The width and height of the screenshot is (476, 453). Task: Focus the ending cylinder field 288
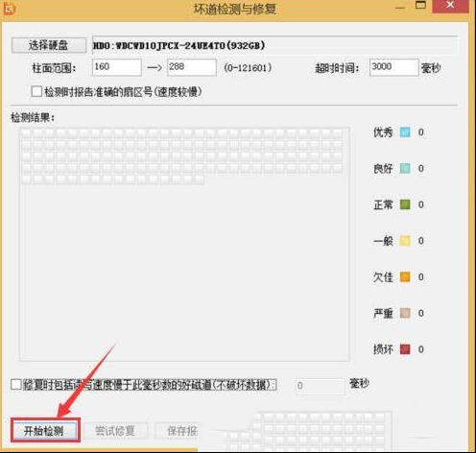pyautogui.click(x=192, y=67)
